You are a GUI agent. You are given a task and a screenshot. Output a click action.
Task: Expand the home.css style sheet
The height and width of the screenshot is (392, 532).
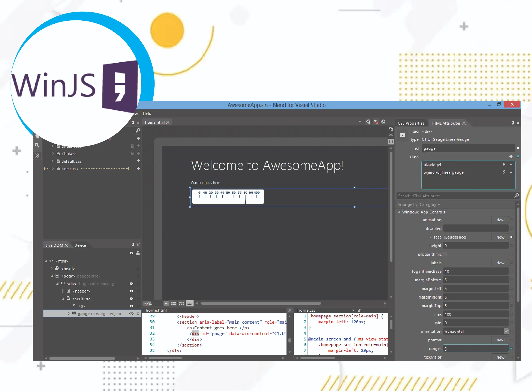pos(53,168)
